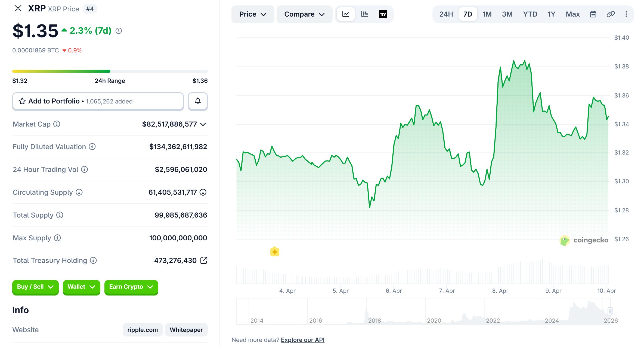Select the Max timeframe tab
Image resolution: width=644 pixels, height=346 pixels.
click(572, 14)
